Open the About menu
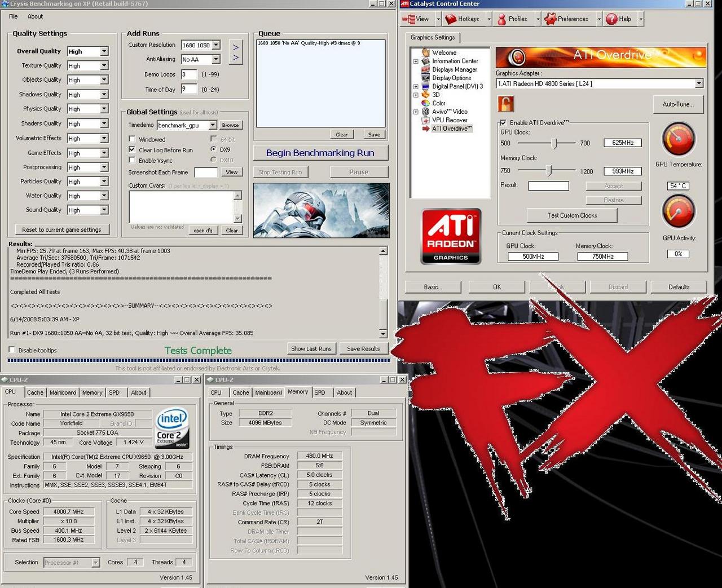Screen dimensions: 722x588 35,16
